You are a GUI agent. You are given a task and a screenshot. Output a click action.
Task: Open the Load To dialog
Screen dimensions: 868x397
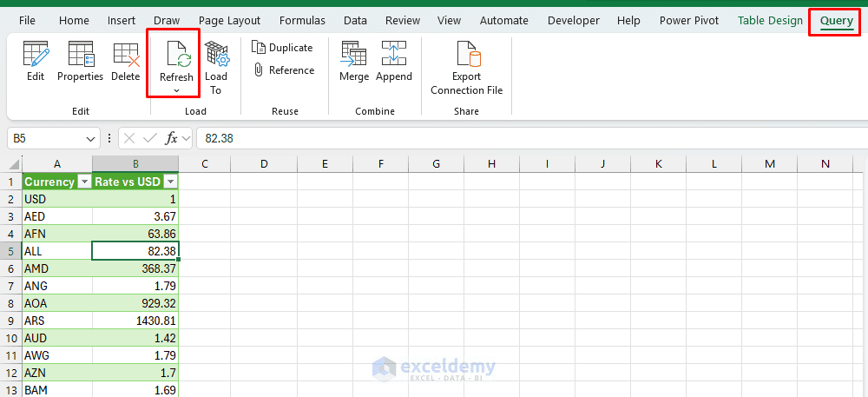216,68
